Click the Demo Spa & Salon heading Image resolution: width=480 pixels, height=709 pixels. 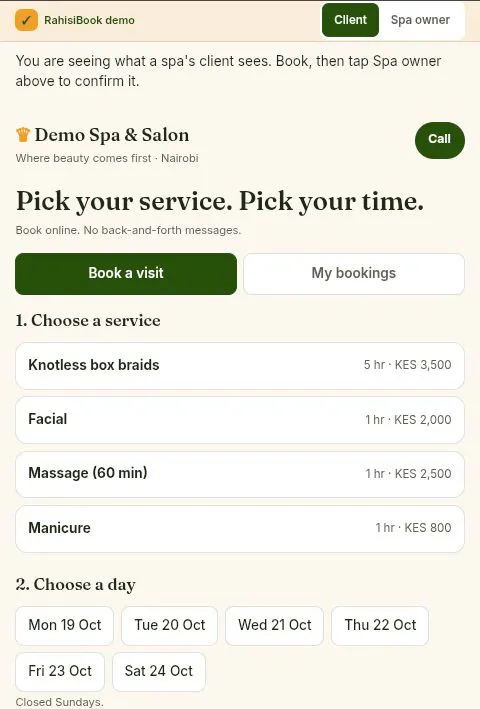click(112, 135)
